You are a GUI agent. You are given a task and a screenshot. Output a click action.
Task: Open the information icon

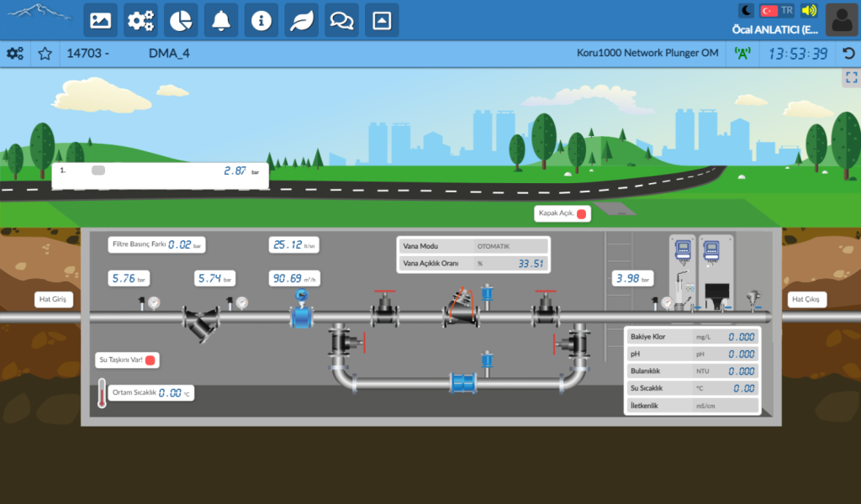[261, 21]
